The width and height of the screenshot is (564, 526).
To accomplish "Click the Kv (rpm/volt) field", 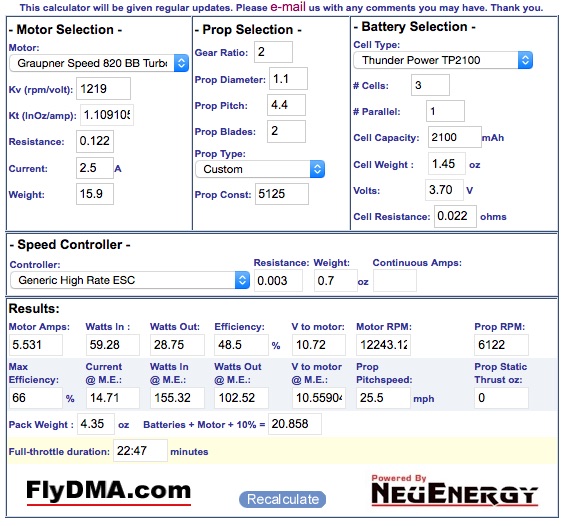I will point(103,89).
